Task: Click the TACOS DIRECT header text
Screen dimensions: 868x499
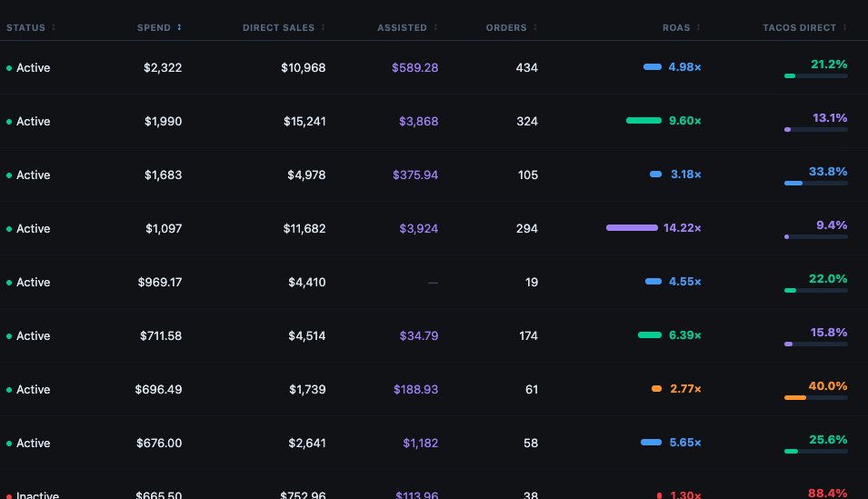Action: [x=799, y=27]
